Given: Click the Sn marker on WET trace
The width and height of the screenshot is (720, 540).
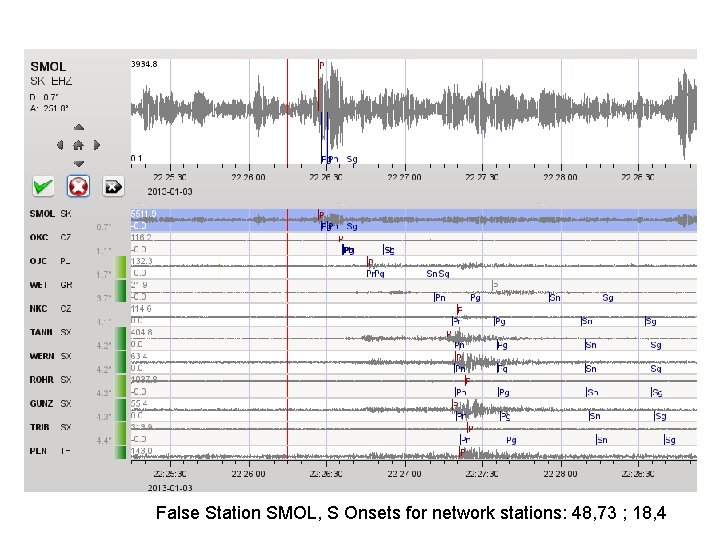Looking at the screenshot, I should click(555, 298).
